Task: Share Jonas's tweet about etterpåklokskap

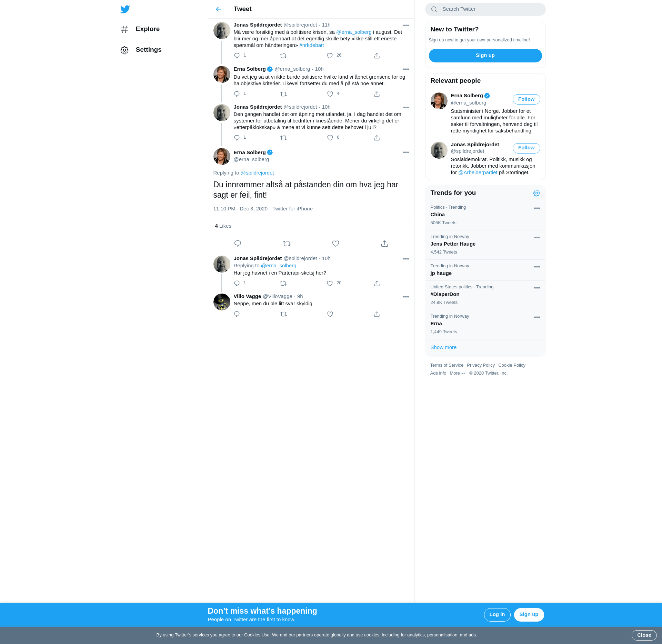Action: coord(377,138)
